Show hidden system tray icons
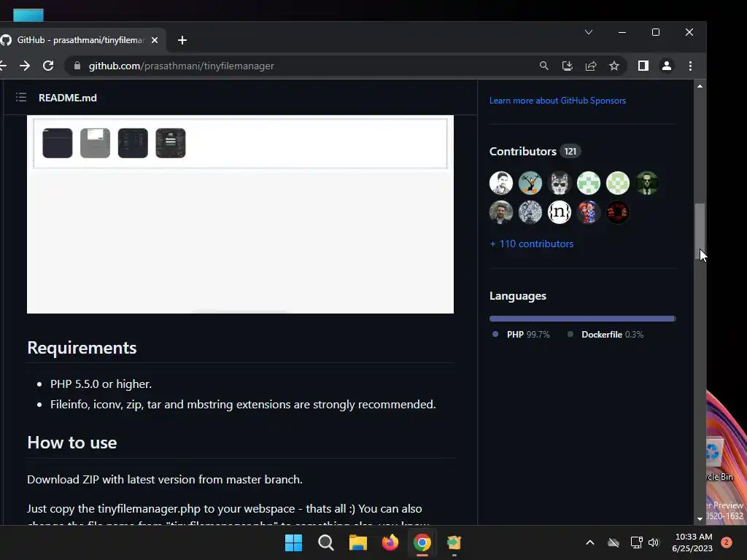747x560 pixels. [x=589, y=542]
